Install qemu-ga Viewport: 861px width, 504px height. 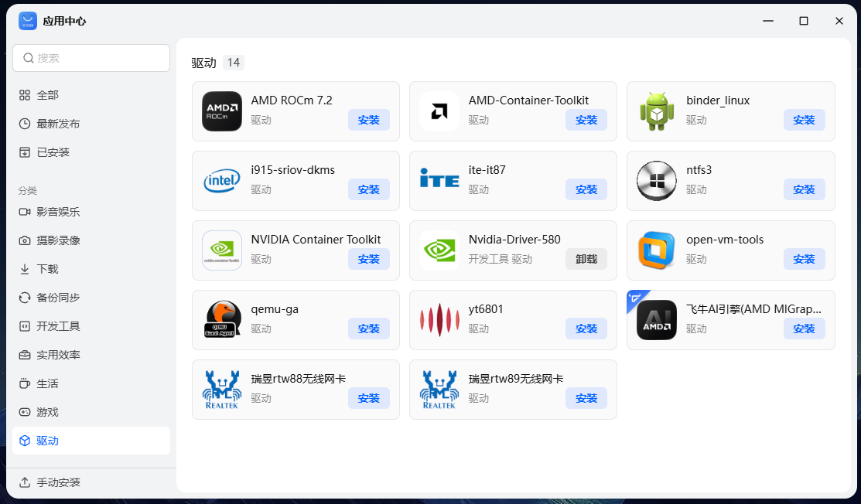[x=369, y=329]
